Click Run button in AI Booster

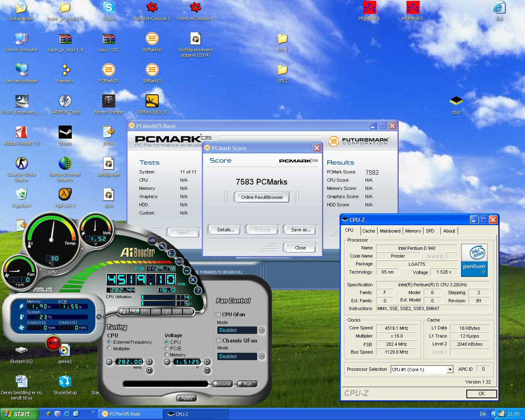point(247,384)
